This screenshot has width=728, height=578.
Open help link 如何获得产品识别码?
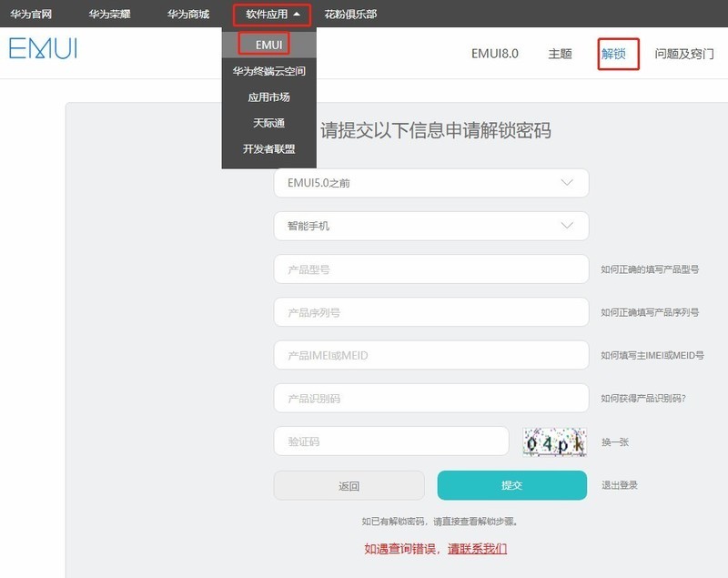click(x=643, y=399)
